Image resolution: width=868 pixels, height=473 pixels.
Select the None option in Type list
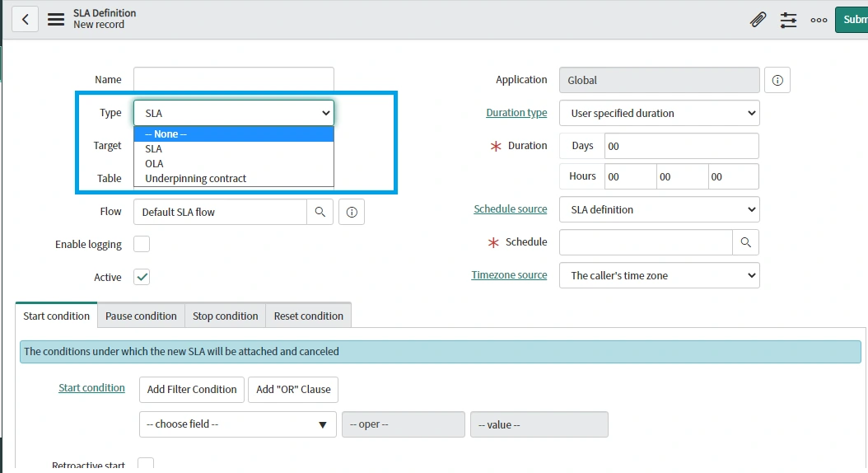pos(234,134)
